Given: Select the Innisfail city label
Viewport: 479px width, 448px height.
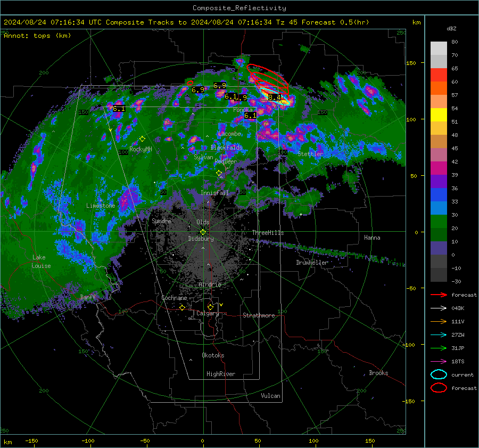Looking at the screenshot, I should (214, 193).
